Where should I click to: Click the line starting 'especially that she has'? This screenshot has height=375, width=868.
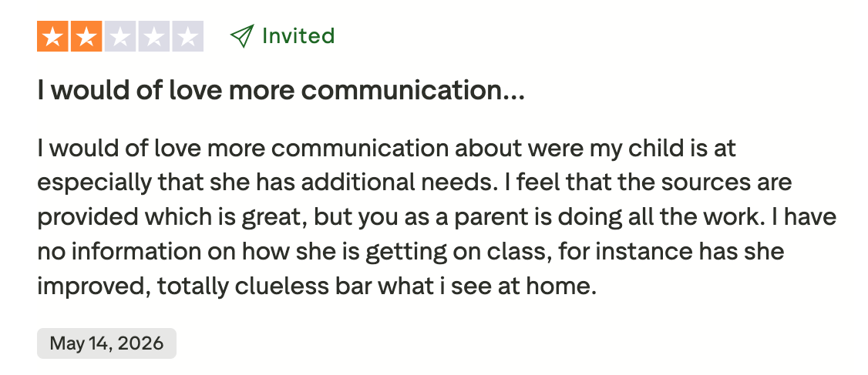click(x=415, y=183)
